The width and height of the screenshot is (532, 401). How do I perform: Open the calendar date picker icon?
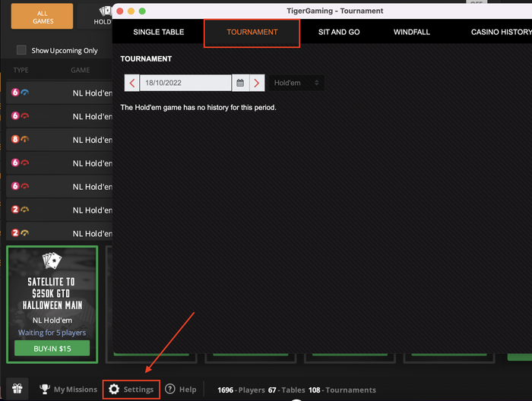240,83
